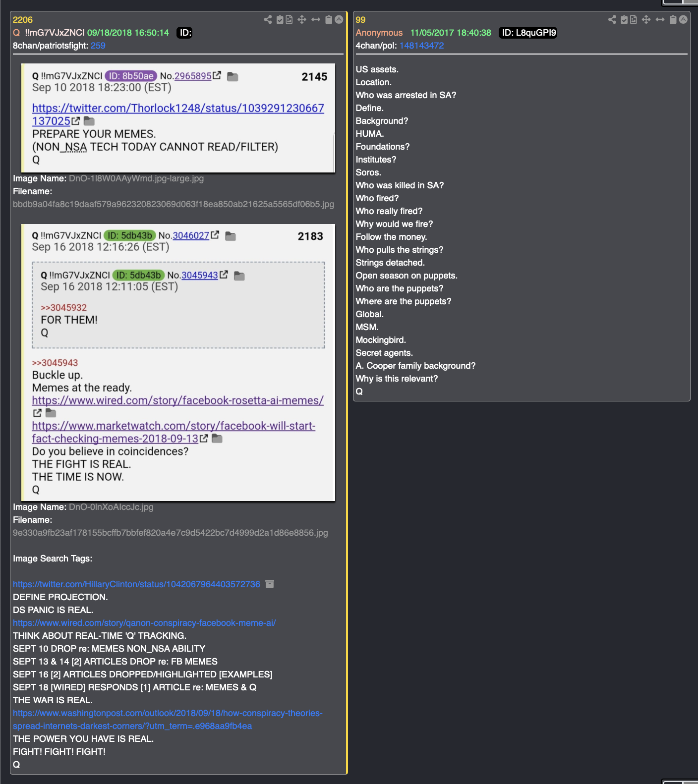
Task: Click the four-way move icon on post 2206
Action: [302, 19]
